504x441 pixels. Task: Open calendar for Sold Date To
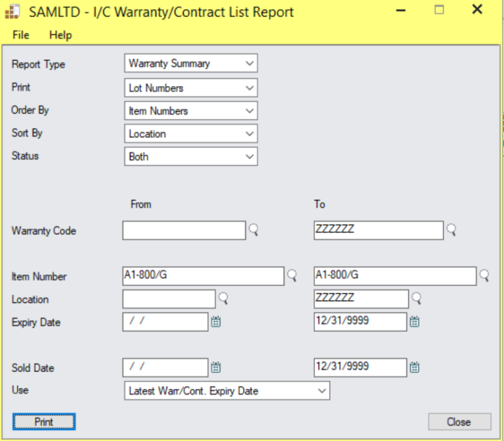(x=415, y=367)
